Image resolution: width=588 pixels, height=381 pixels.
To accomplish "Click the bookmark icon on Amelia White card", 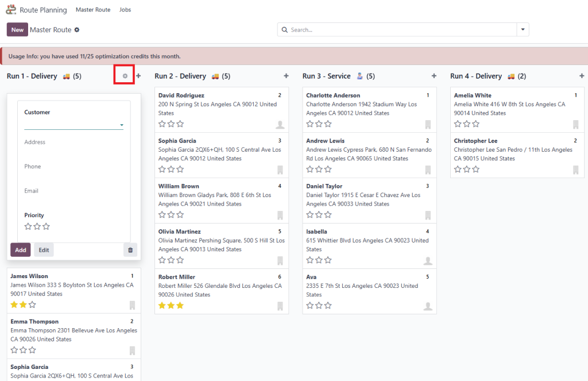I will click(575, 125).
